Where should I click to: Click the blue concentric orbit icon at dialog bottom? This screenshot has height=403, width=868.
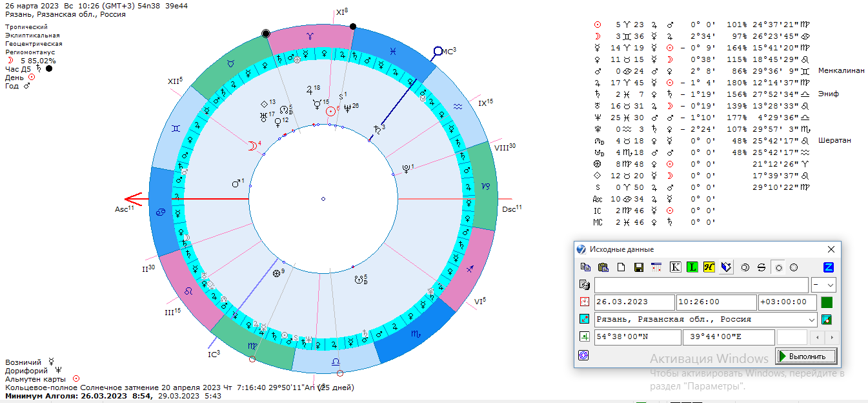pyautogui.click(x=583, y=355)
